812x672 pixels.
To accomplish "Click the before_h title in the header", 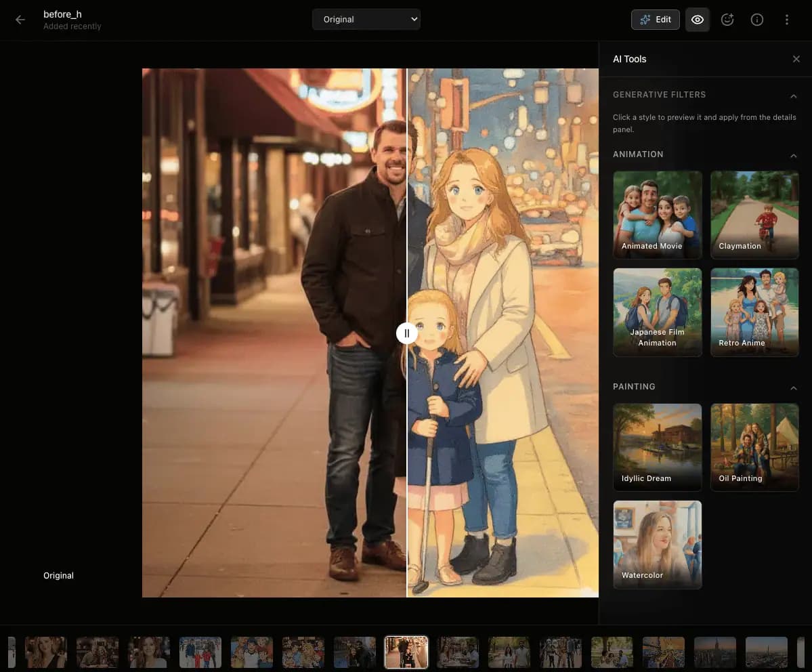I will tap(62, 14).
